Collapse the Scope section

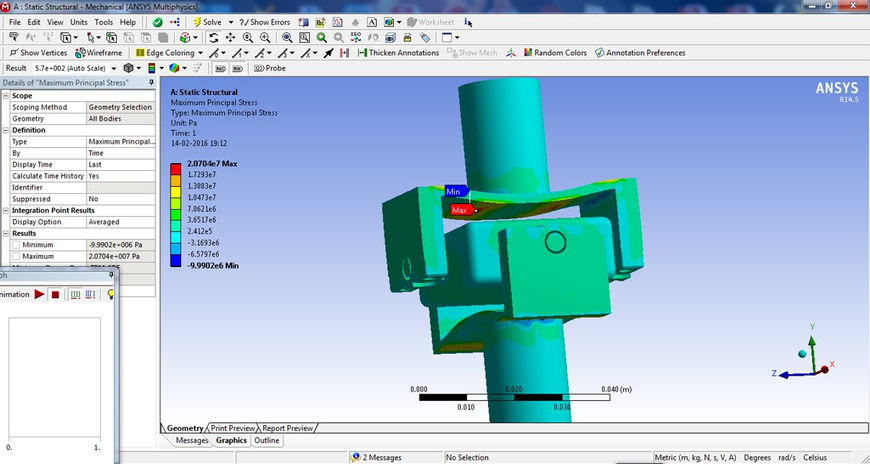click(x=6, y=95)
